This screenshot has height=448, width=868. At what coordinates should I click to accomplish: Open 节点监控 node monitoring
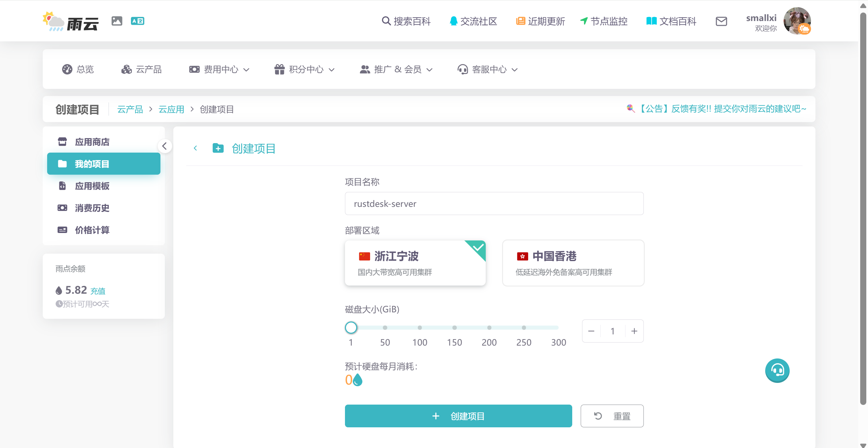tap(603, 21)
